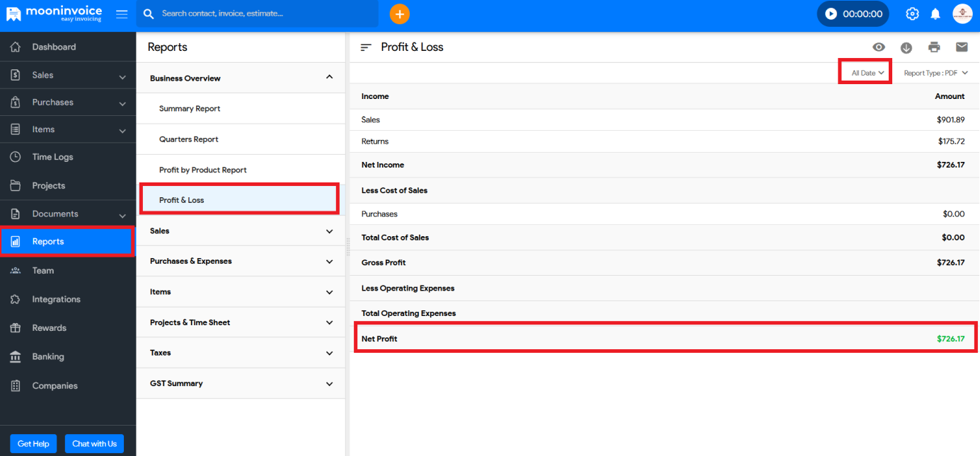The height and width of the screenshot is (456, 980).
Task: Click the Team people icon
Action: pos(16,271)
